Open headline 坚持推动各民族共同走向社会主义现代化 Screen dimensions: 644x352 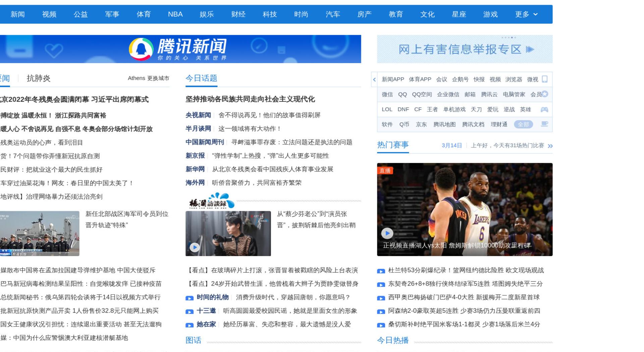(250, 99)
